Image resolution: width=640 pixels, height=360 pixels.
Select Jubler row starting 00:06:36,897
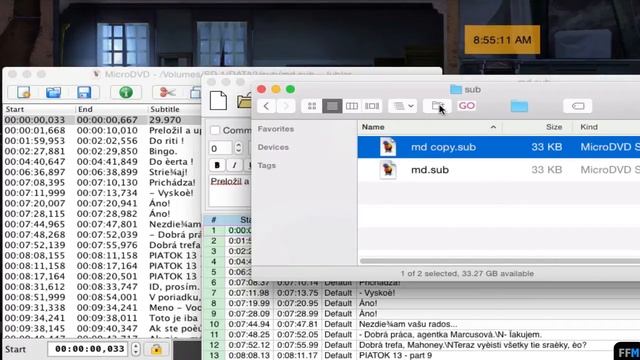pos(102,172)
